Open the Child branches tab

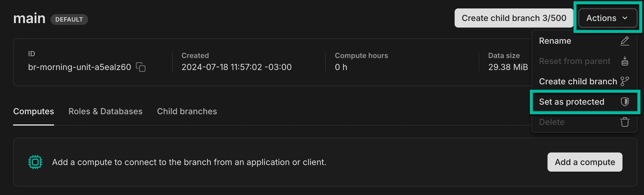point(187,111)
